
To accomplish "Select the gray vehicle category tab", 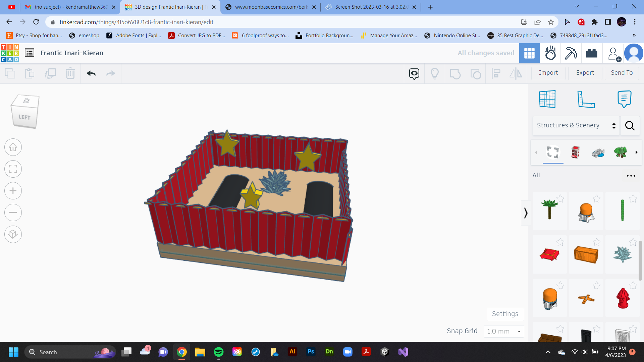I will coord(598,153).
